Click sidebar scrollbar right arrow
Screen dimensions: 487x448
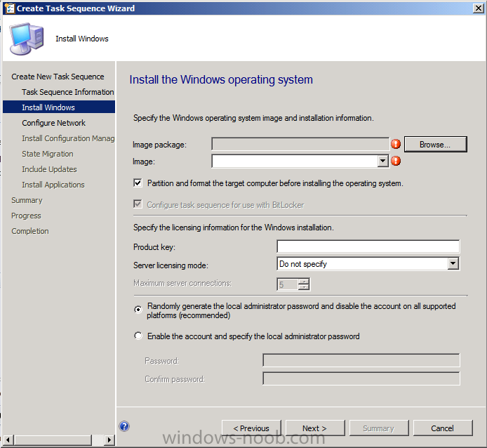(109, 440)
